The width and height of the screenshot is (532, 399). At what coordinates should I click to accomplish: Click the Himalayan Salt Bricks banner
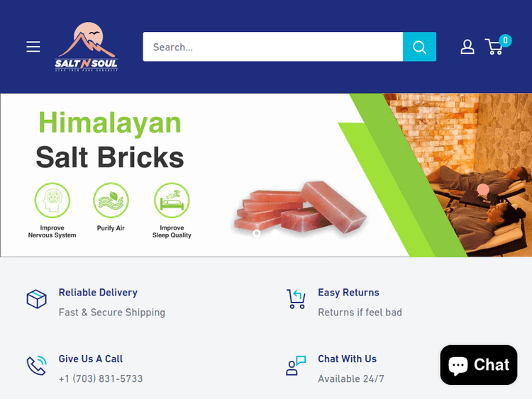[266, 175]
